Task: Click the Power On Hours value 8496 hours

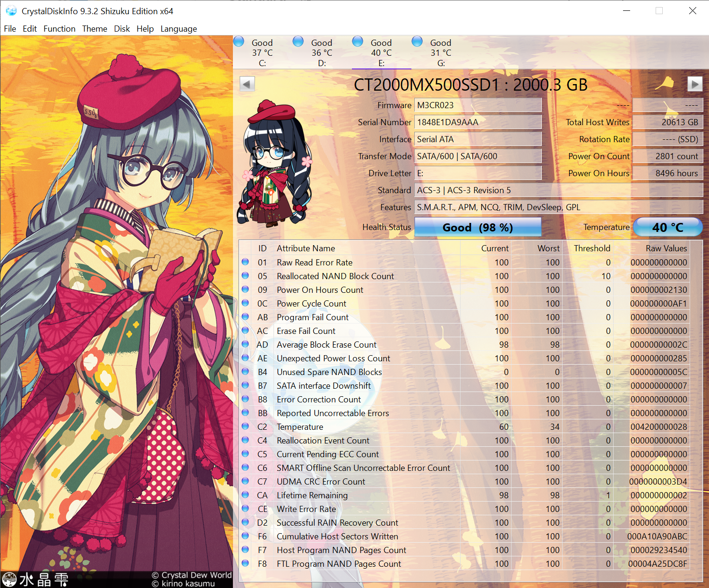Action: click(667, 173)
